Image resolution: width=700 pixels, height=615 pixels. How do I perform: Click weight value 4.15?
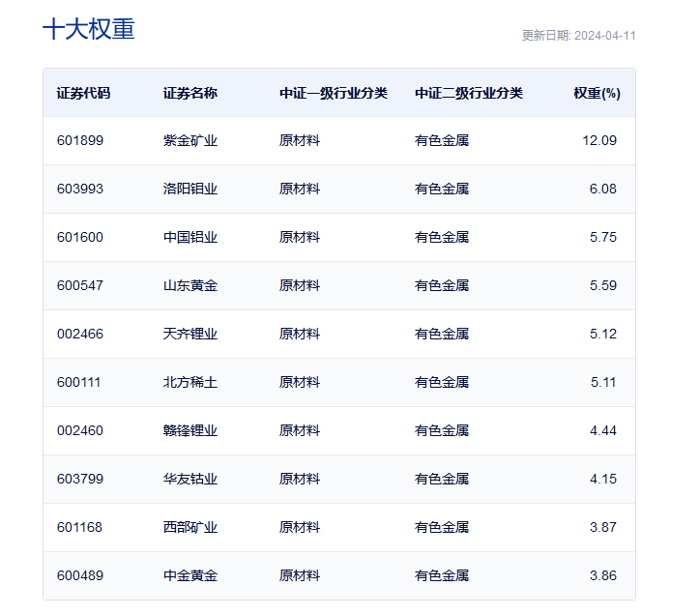tap(602, 479)
